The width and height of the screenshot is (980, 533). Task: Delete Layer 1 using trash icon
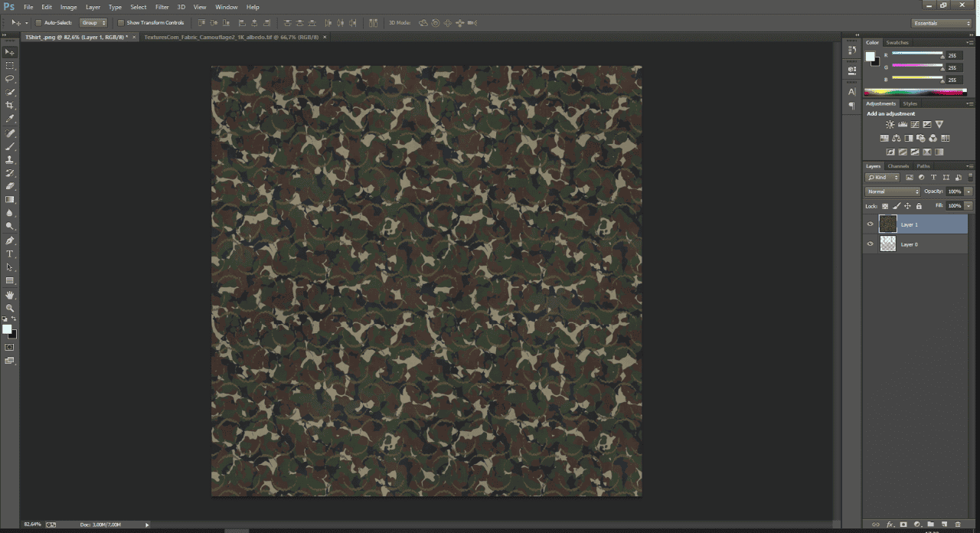coord(958,525)
